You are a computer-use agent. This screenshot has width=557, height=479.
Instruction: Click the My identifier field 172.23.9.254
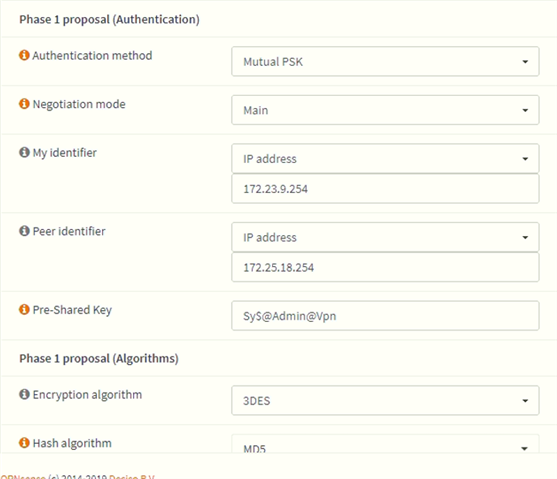point(385,189)
